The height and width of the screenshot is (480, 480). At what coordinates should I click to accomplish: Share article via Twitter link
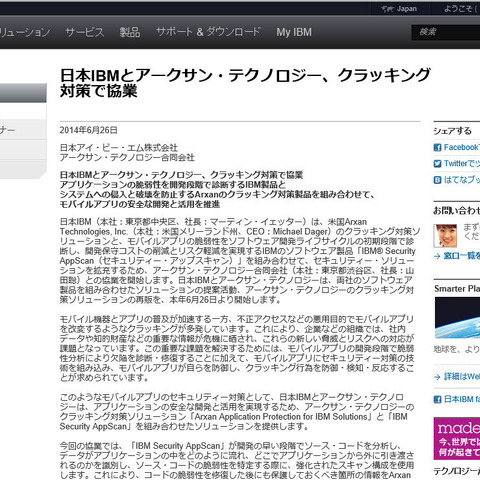(x=462, y=164)
